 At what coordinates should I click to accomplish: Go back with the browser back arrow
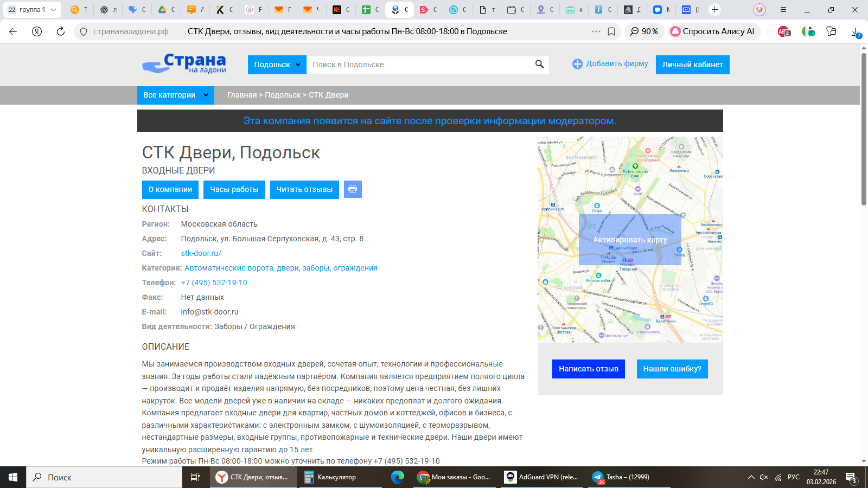(13, 31)
